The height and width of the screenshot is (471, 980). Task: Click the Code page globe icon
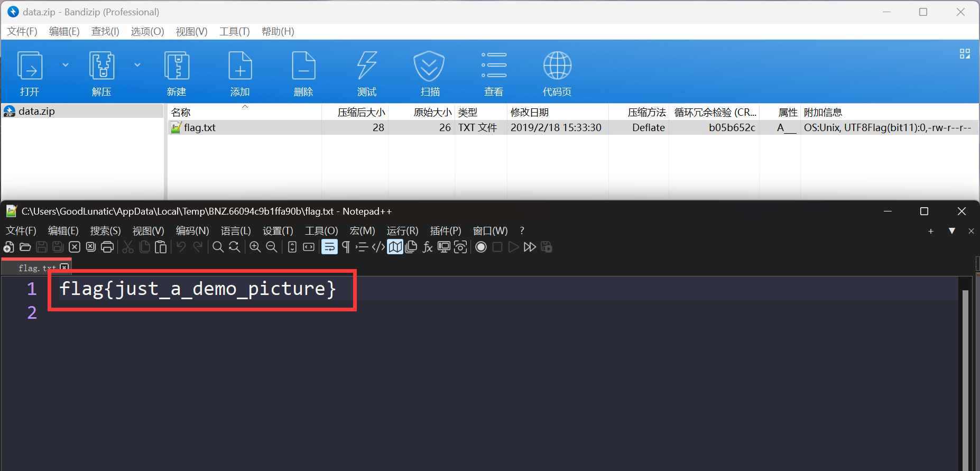pyautogui.click(x=557, y=66)
